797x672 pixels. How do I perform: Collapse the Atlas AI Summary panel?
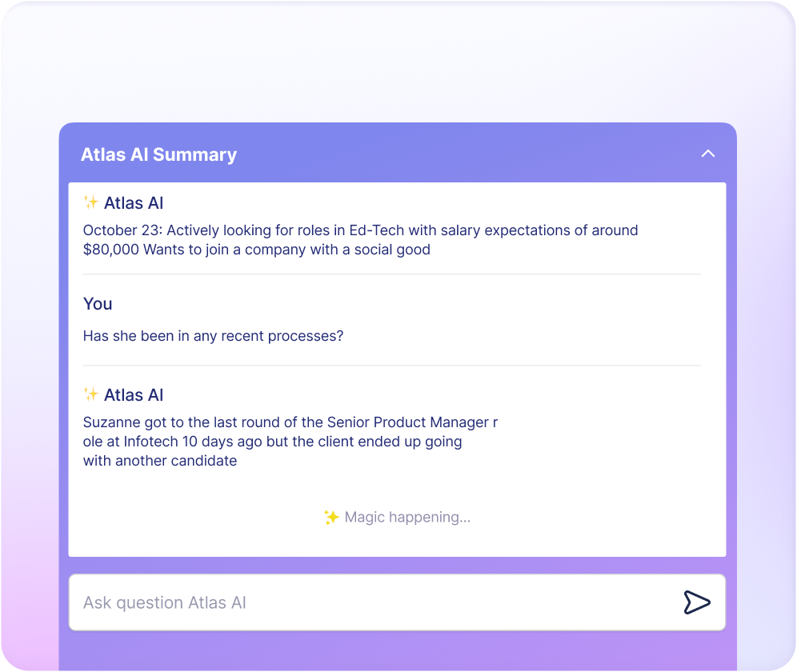[x=708, y=154]
